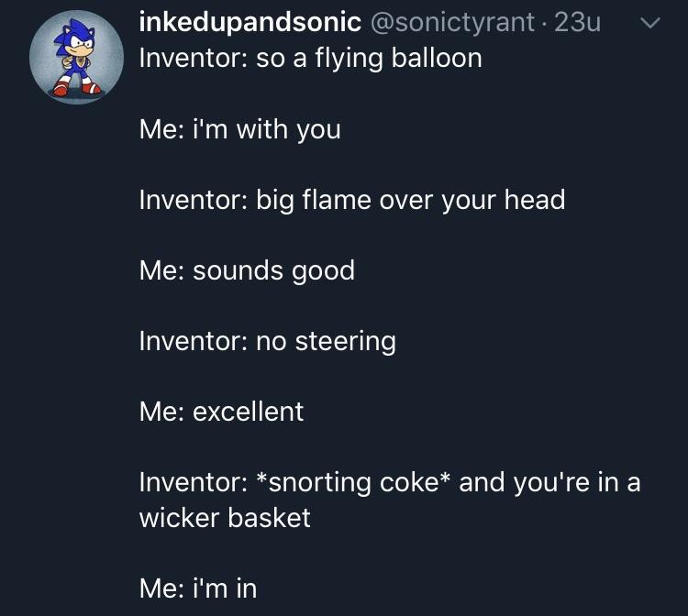Screen dimensions: 688x616
Task: Select the 'Inventor: no steering' line
Action: pyautogui.click(x=268, y=342)
